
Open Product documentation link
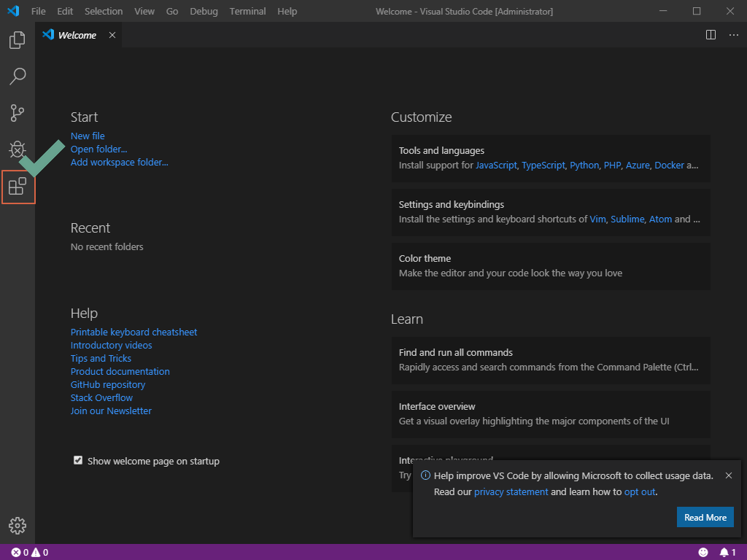120,371
